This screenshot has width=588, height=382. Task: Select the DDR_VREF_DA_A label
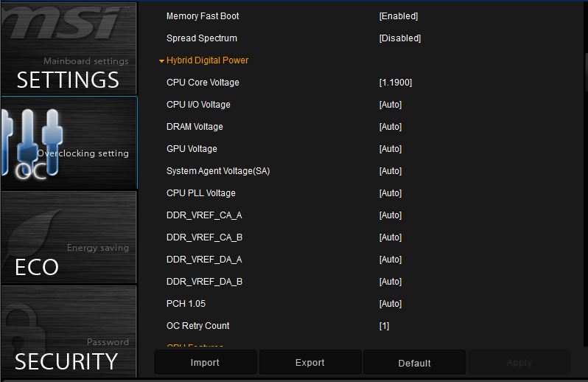(x=204, y=260)
